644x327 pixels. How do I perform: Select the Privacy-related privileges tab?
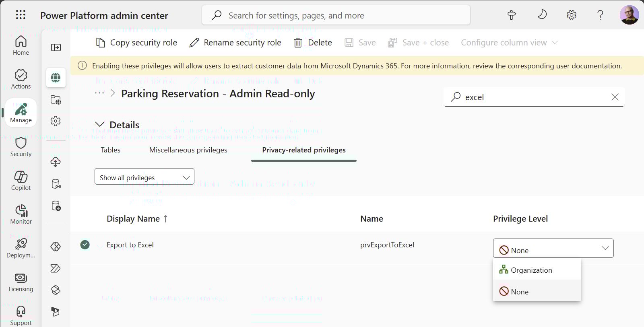click(x=304, y=150)
